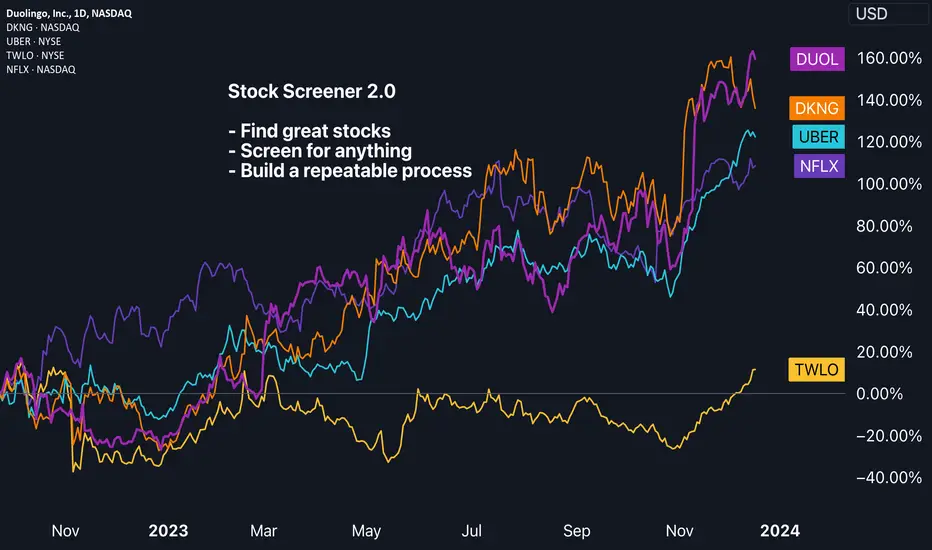Click the 2024 label on time axis
This screenshot has height=550, width=932.
pyautogui.click(x=780, y=530)
